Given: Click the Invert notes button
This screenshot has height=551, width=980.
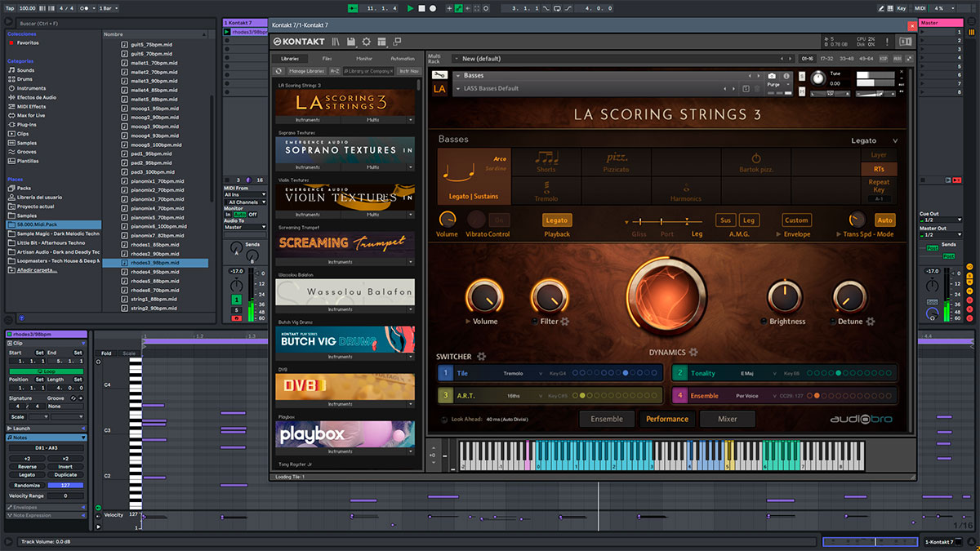Looking at the screenshot, I should coord(65,467).
